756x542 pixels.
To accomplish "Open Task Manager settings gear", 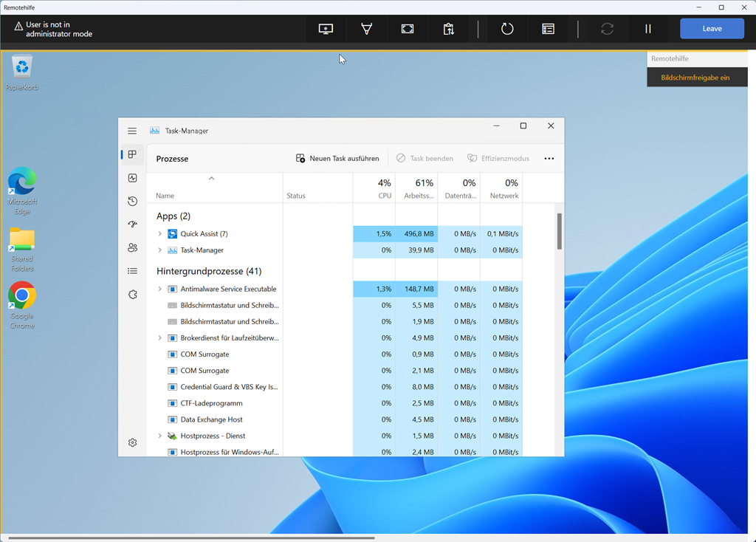I will point(132,442).
